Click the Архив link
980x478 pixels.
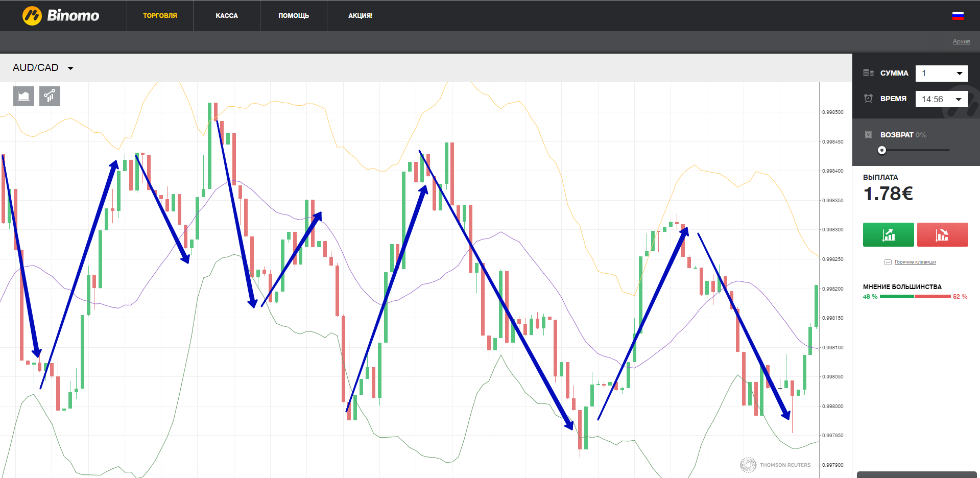point(961,41)
